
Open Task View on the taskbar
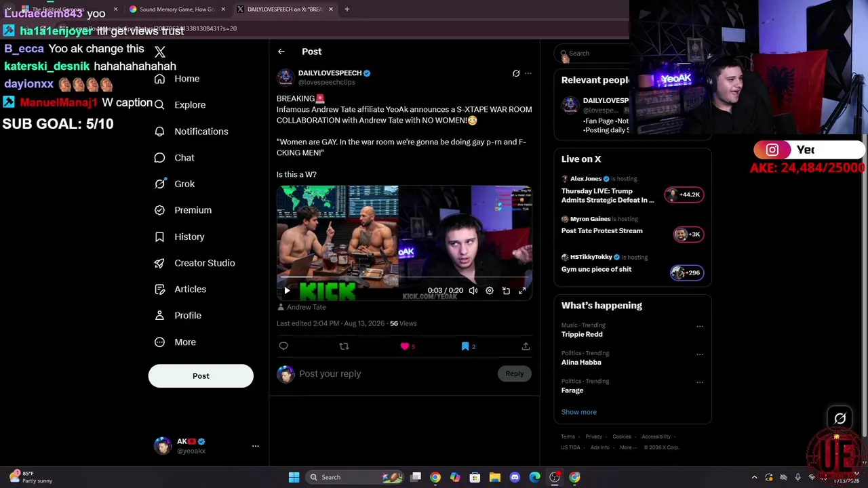(416, 477)
